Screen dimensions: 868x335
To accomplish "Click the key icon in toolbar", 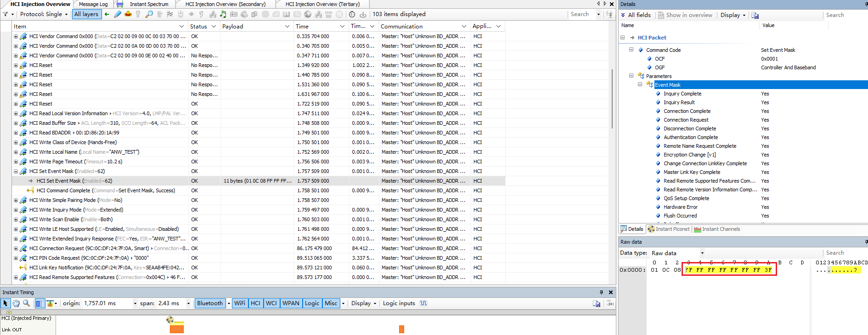I will 138,14.
